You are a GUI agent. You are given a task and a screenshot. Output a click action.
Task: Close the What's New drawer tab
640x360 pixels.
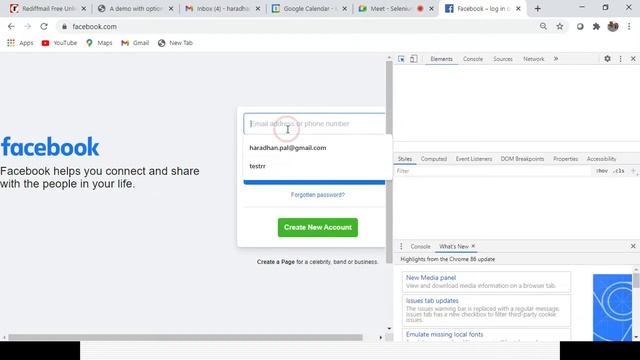tap(473, 246)
